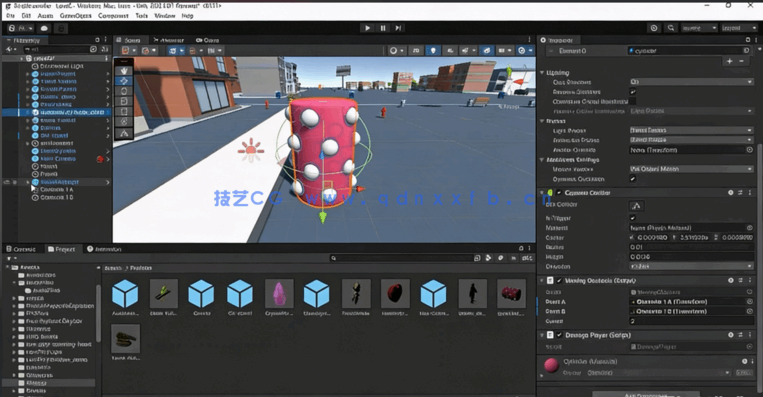The width and height of the screenshot is (763, 397).
Task: Open the Light Probes dropdown
Action: (691, 130)
